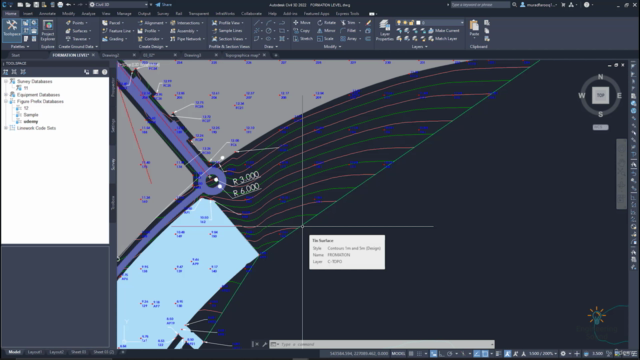This screenshot has width=640, height=360.
Task: Open the Insert ribbon tab
Action: (x=28, y=14)
